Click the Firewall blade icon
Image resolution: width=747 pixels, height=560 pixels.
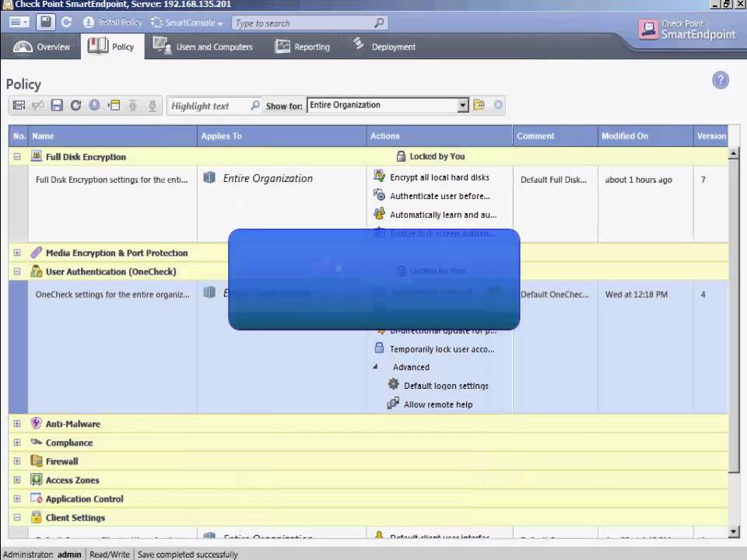(x=37, y=460)
